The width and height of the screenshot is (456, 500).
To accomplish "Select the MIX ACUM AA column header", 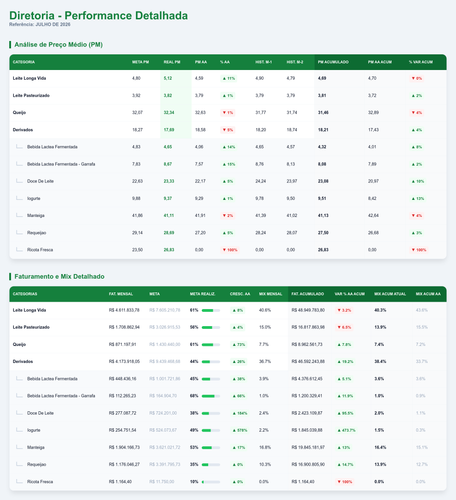I will coord(428,294).
